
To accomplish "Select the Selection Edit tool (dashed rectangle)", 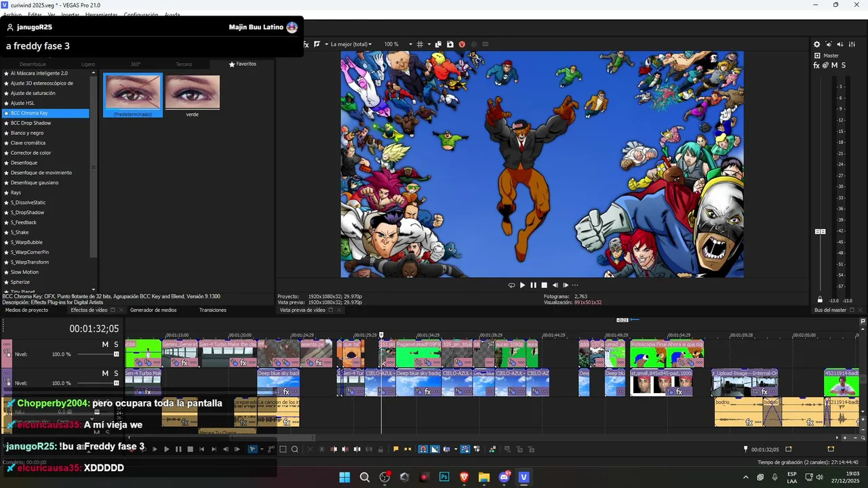I will click(x=283, y=449).
